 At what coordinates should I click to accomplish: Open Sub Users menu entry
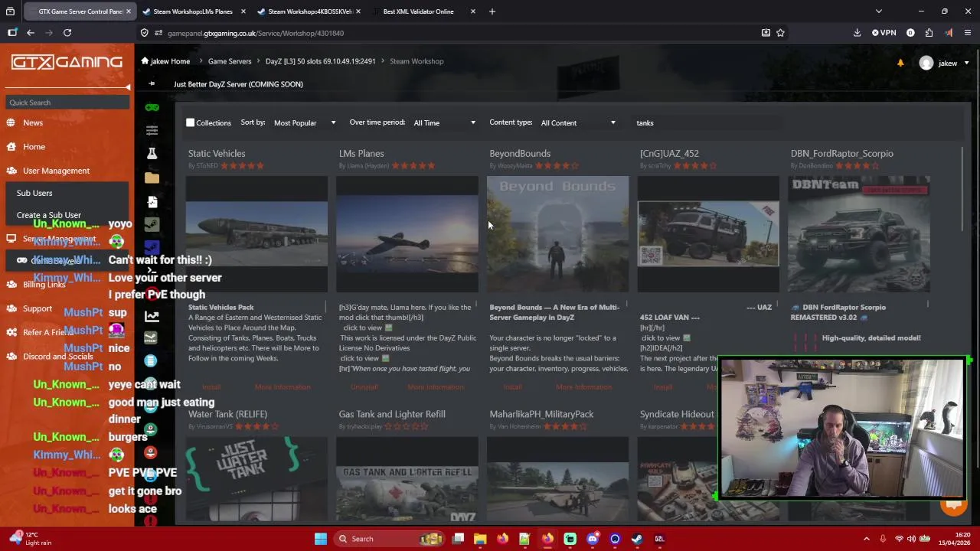(34, 193)
